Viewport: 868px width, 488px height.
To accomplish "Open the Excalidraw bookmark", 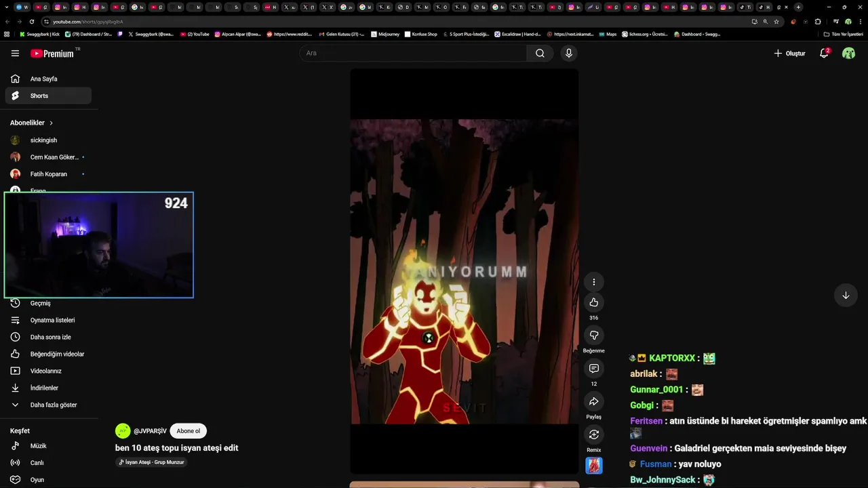I will pos(517,34).
